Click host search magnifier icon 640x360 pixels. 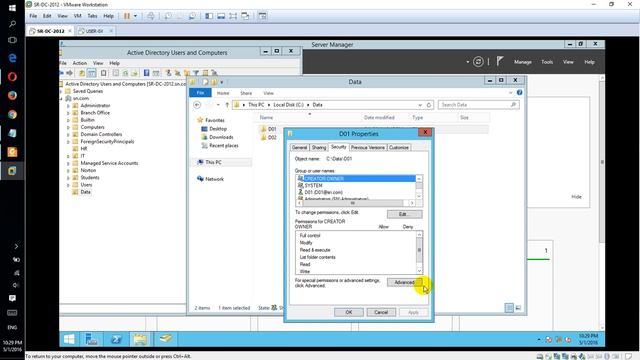pos(12,24)
